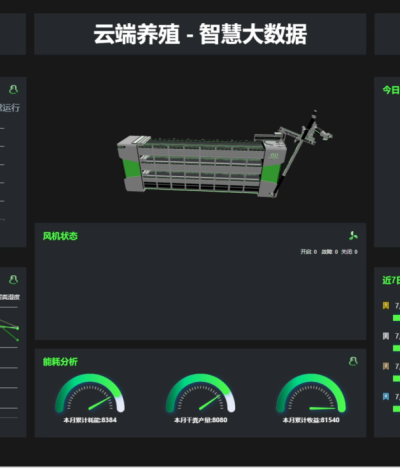Click the 今日 panel heading

(391, 90)
